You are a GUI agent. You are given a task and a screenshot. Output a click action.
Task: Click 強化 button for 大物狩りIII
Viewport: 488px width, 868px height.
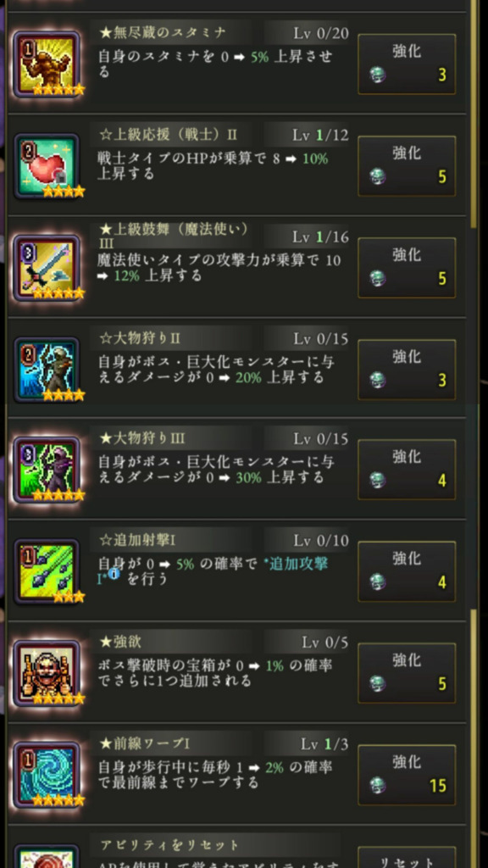pos(407,470)
